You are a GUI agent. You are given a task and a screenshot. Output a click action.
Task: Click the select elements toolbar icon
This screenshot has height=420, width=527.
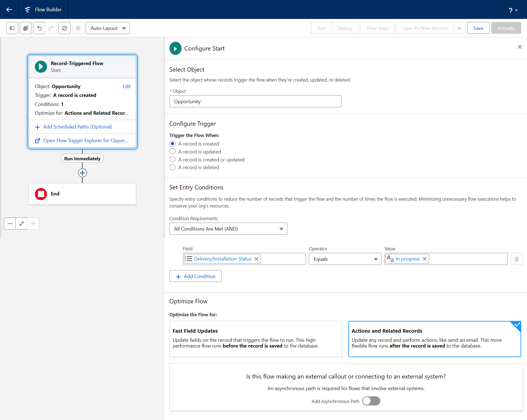click(26, 28)
